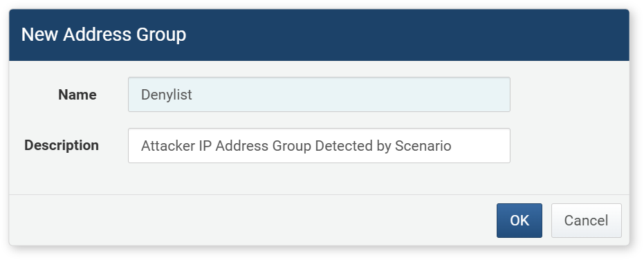Confirm the new address group with OK
The width and height of the screenshot is (644, 260).
(x=519, y=221)
